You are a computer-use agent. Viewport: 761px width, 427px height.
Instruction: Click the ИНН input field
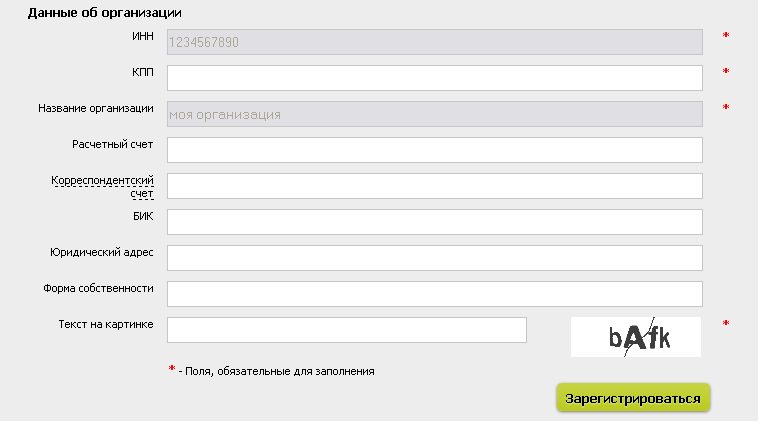pyautogui.click(x=435, y=42)
